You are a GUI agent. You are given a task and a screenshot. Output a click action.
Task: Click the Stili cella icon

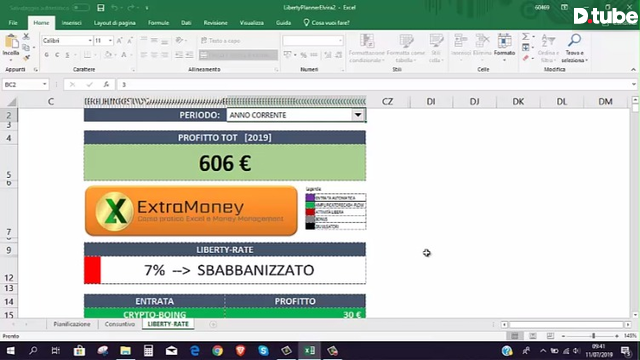pos(436,42)
